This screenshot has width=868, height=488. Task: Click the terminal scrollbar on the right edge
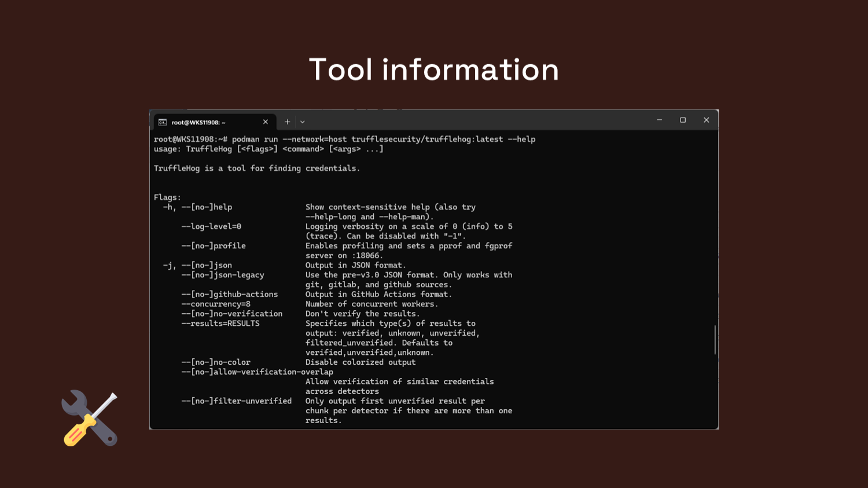point(714,339)
